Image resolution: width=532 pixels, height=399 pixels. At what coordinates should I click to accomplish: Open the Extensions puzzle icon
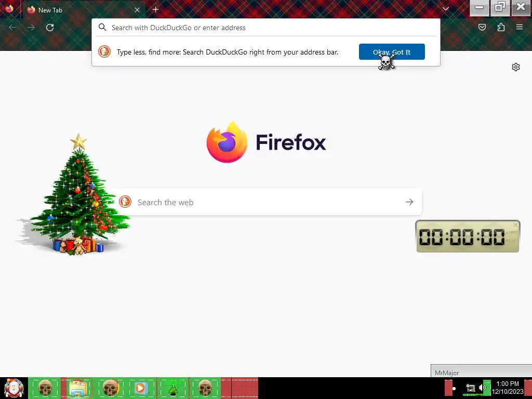point(501,27)
